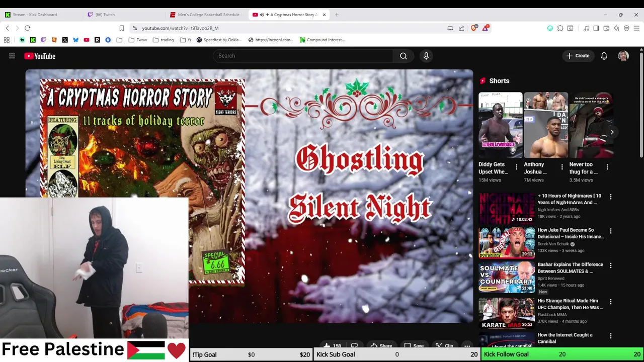This screenshot has height=362, width=644.
Task: Open the Diddy Gets Upset short
Action: [x=500, y=125]
